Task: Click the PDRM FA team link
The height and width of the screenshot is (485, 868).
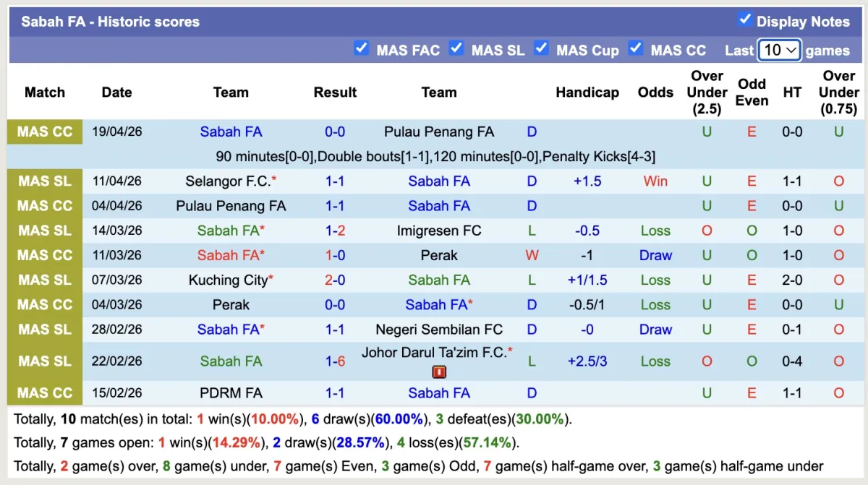Action: tap(231, 393)
